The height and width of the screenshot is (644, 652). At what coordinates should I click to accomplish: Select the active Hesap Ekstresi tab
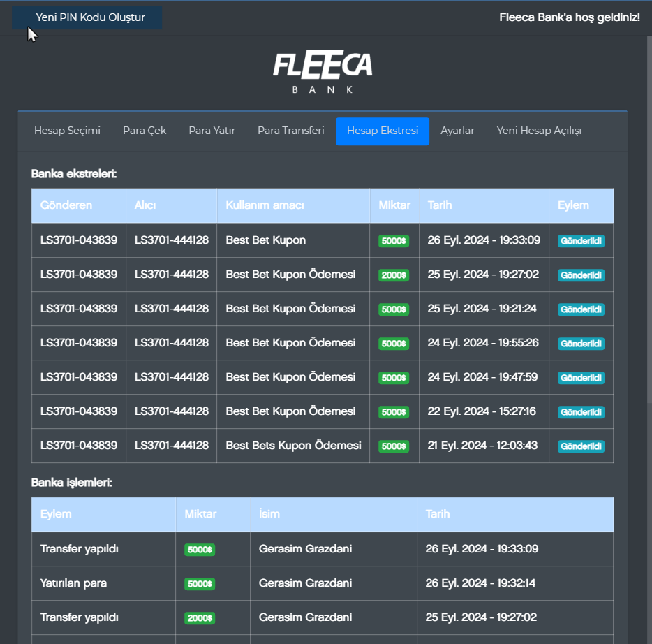(x=383, y=131)
